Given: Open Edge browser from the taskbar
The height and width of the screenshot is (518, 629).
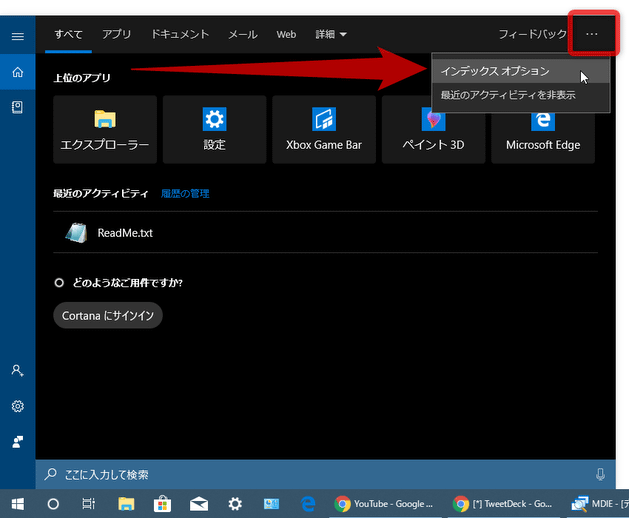Looking at the screenshot, I should point(308,504).
